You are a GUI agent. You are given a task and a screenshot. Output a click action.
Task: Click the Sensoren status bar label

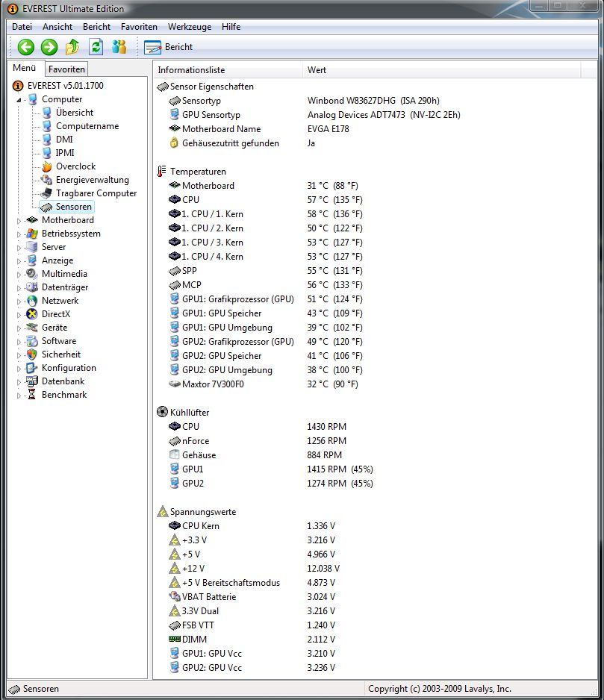pyautogui.click(x=40, y=689)
